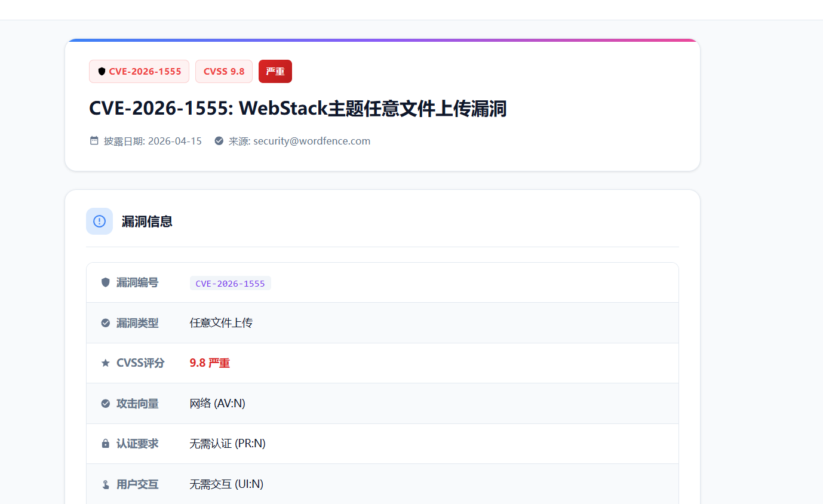
Task: Click the 无需认证 (PR:N) value
Action: click(x=228, y=444)
